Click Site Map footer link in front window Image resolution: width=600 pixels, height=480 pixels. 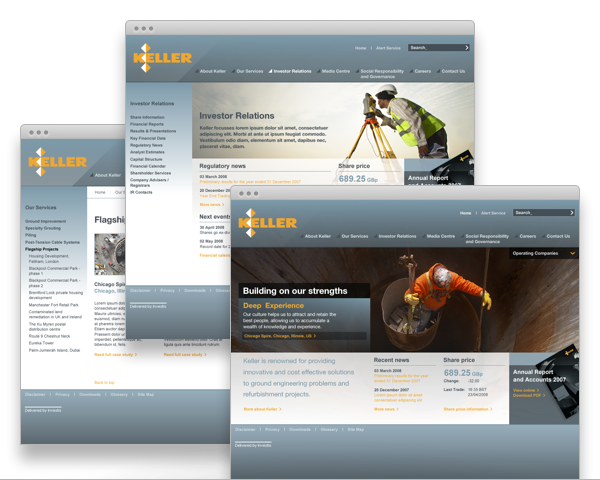point(355,429)
